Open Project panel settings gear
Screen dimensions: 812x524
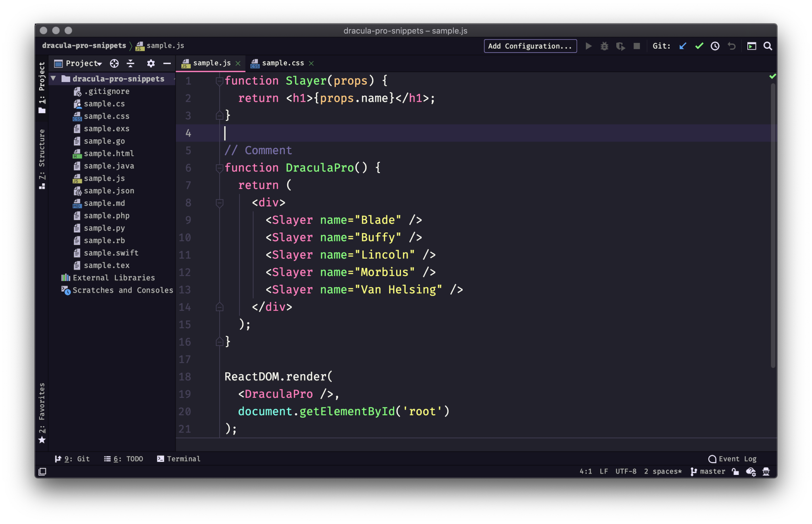tap(151, 63)
